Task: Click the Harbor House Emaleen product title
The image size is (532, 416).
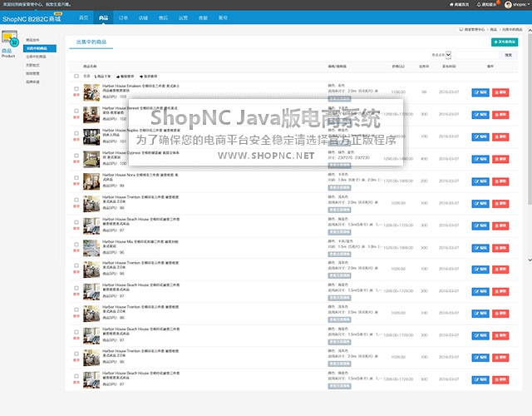Action: [x=140, y=88]
